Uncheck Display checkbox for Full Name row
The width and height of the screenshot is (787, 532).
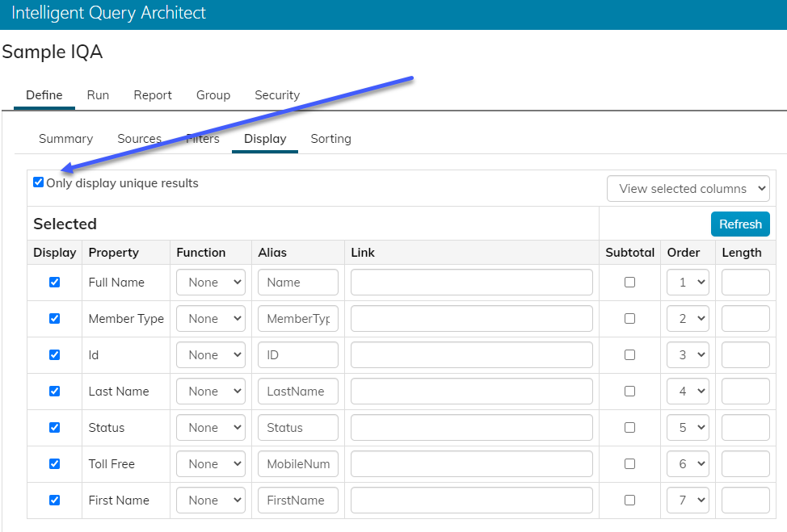pyautogui.click(x=54, y=283)
